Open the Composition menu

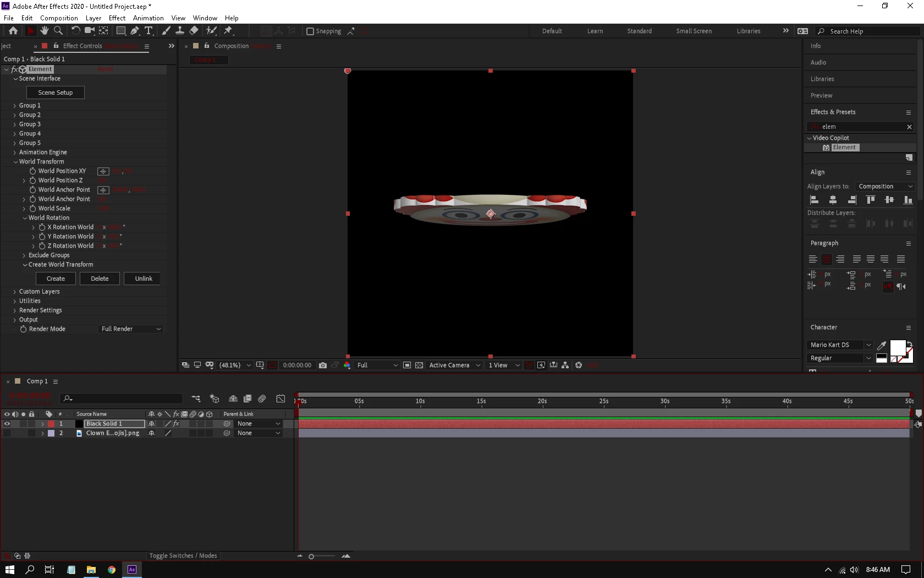[59, 18]
